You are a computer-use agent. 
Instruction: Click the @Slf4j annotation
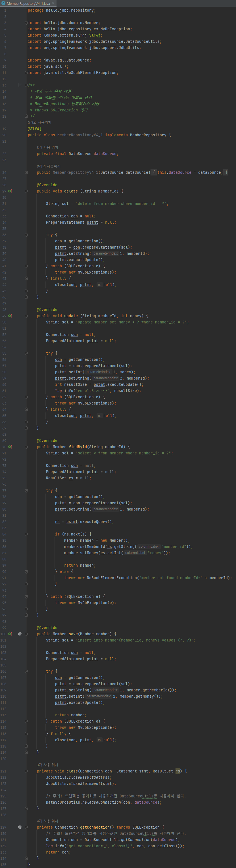[x=34, y=129]
